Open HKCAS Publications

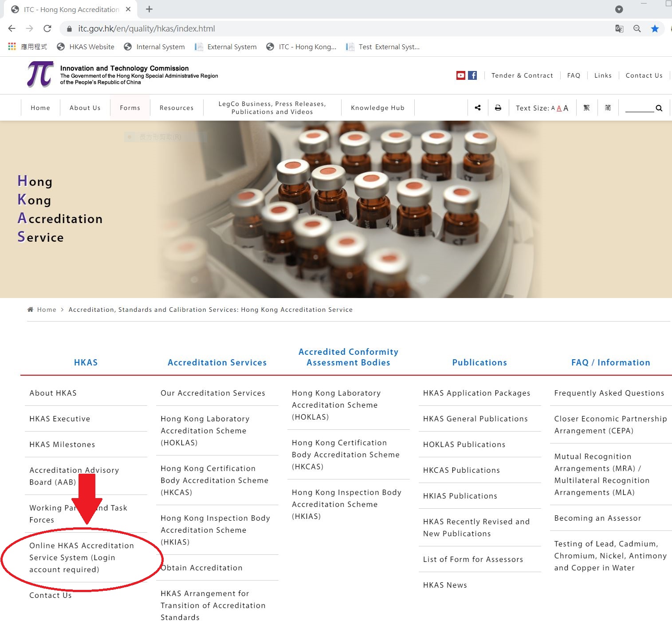(x=461, y=470)
